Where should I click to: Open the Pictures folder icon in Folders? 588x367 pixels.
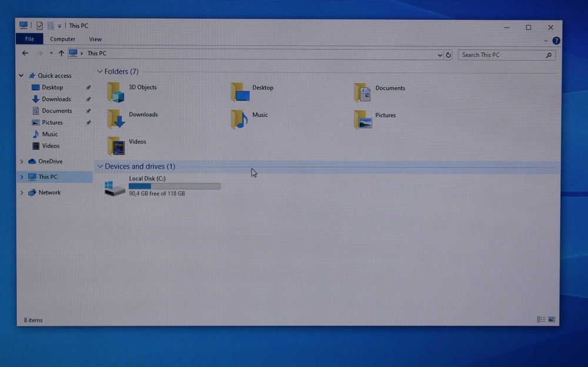click(x=363, y=120)
